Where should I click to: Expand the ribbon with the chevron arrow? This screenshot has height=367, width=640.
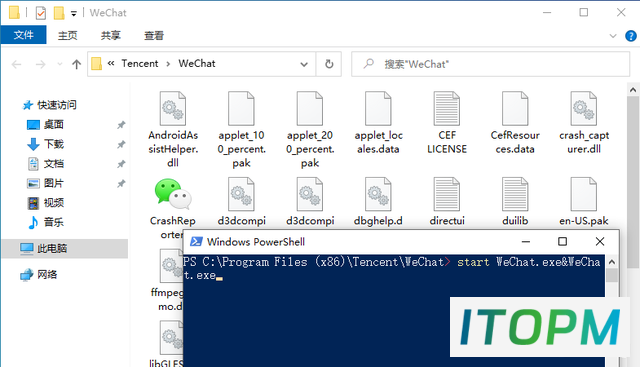[613, 36]
